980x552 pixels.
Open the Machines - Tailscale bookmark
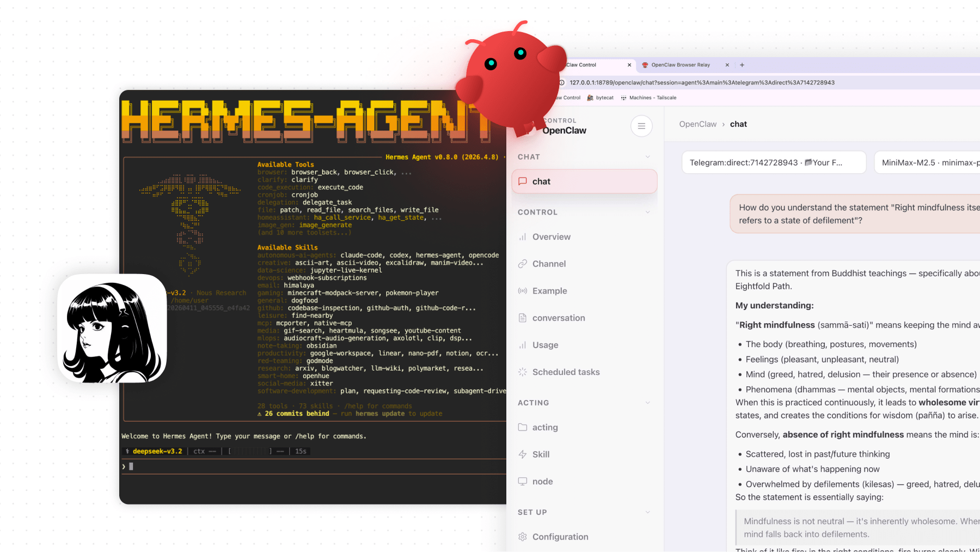[648, 98]
